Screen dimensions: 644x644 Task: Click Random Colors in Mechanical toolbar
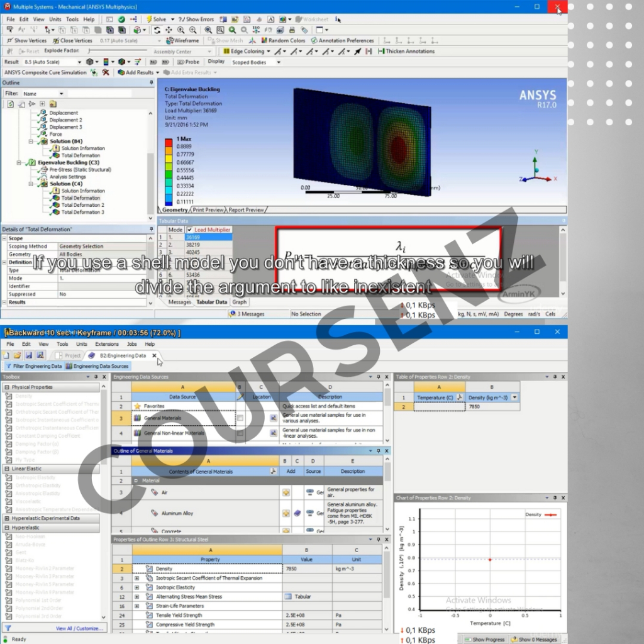click(284, 41)
